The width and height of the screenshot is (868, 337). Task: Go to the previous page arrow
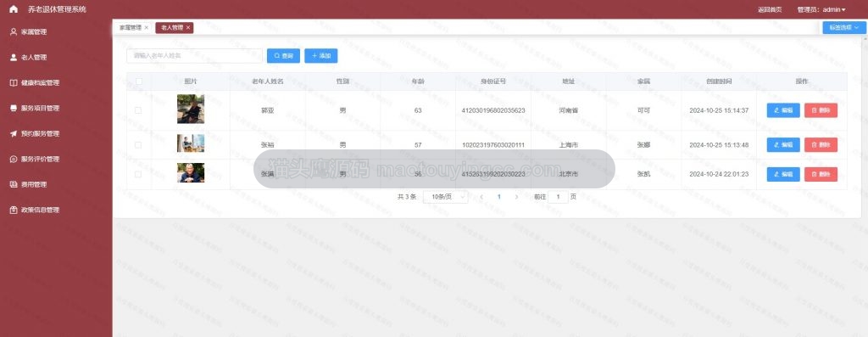[481, 197]
